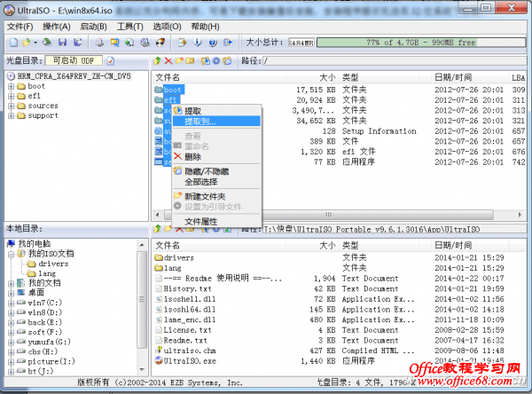Click the disc pane 路径 path field
Image resolution: width=532 pixels, height=394 pixels.
point(395,61)
